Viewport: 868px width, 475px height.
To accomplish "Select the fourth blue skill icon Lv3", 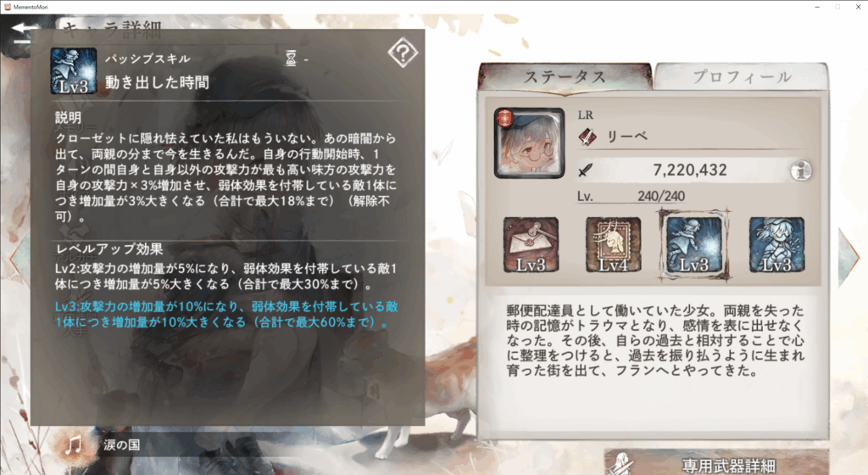I will tap(776, 244).
